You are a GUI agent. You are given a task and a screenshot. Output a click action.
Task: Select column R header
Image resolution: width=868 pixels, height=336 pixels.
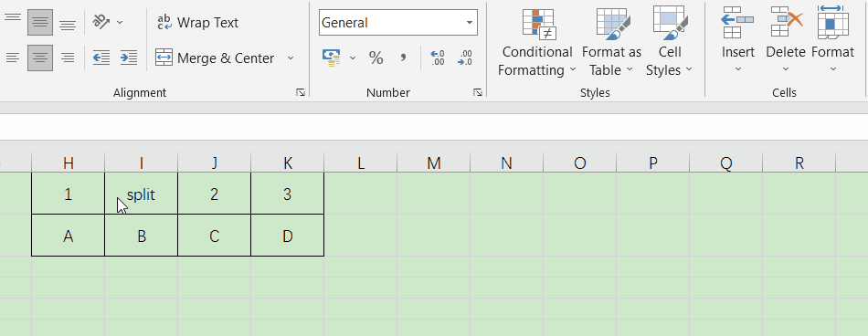(x=799, y=163)
